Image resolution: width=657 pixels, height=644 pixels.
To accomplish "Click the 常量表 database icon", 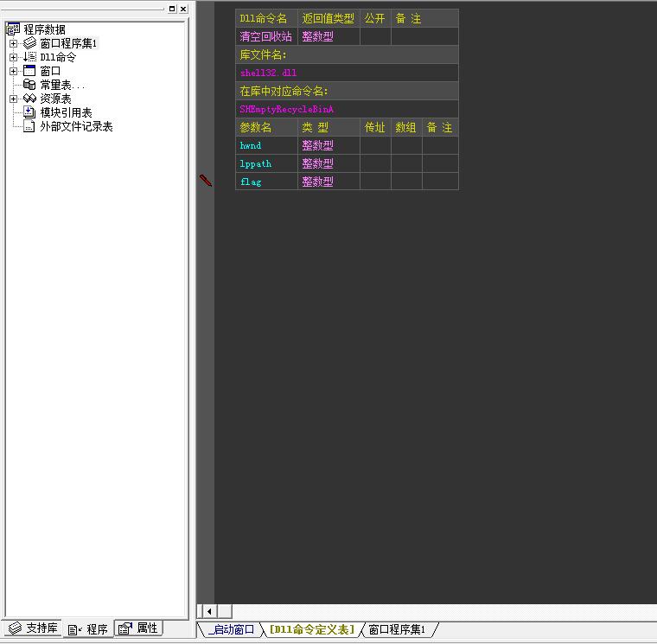I will tap(29, 85).
